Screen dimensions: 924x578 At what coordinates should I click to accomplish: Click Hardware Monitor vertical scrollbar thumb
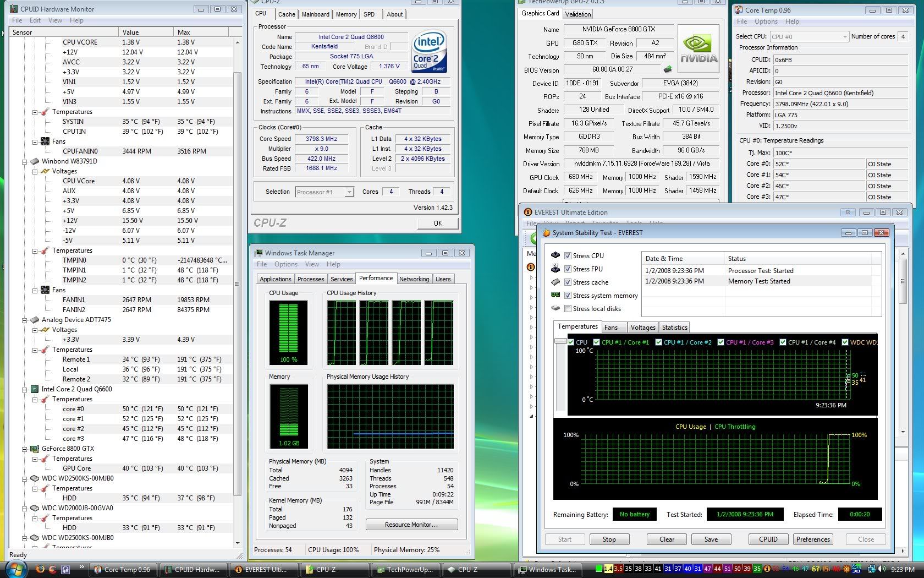(237, 284)
